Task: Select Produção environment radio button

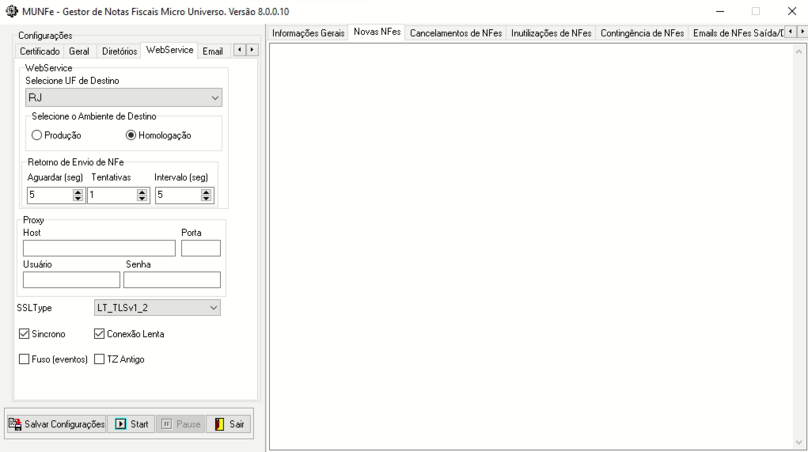Action: tap(38, 135)
